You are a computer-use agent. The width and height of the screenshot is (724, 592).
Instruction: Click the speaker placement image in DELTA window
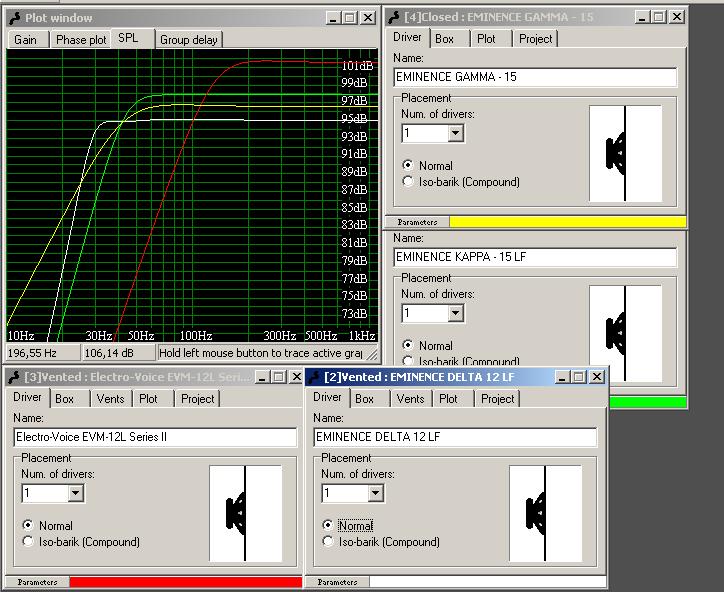[545, 513]
